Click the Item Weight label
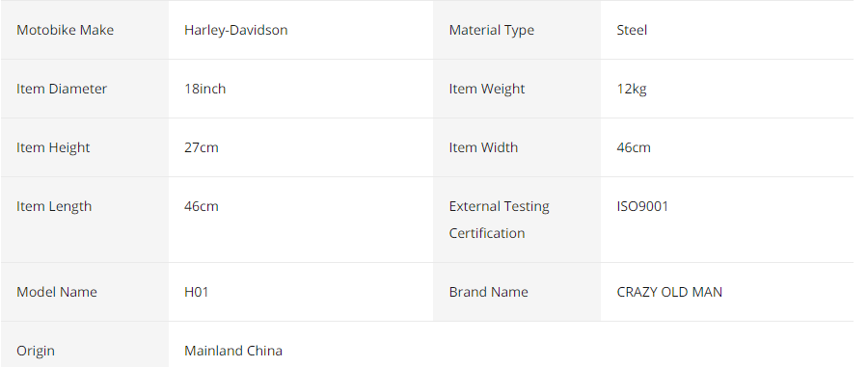 click(x=487, y=89)
